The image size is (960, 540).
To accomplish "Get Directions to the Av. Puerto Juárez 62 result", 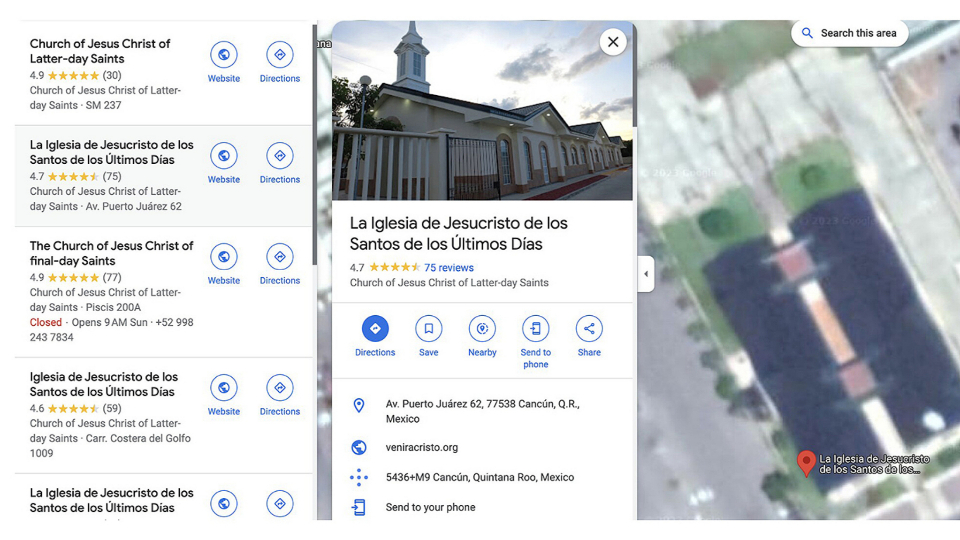I will (279, 156).
